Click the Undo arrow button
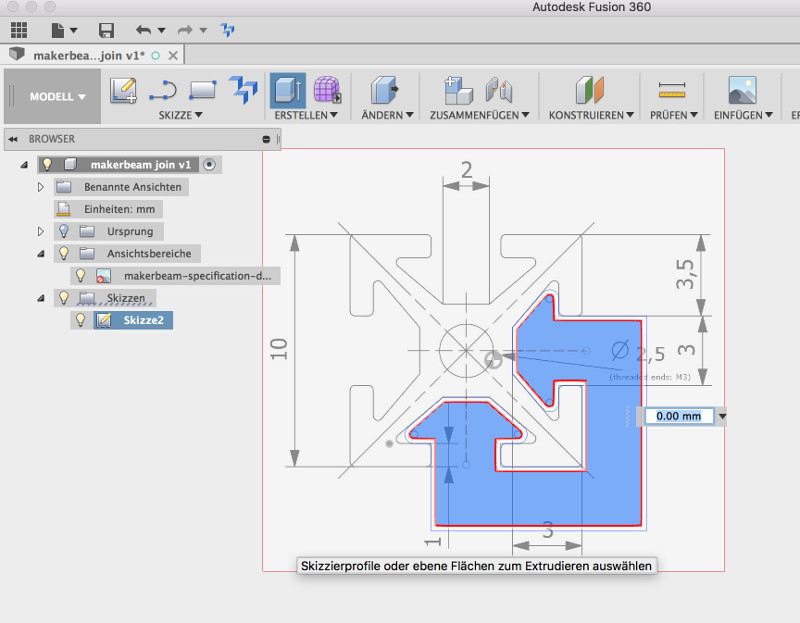 (x=144, y=31)
